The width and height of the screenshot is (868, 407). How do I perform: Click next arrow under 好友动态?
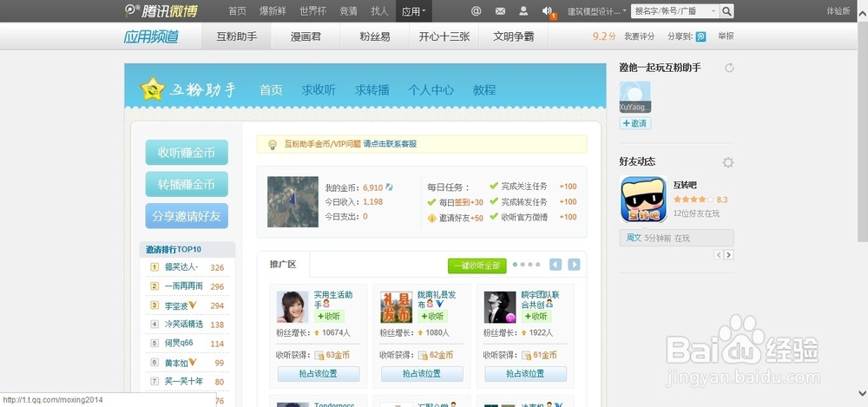(728, 255)
